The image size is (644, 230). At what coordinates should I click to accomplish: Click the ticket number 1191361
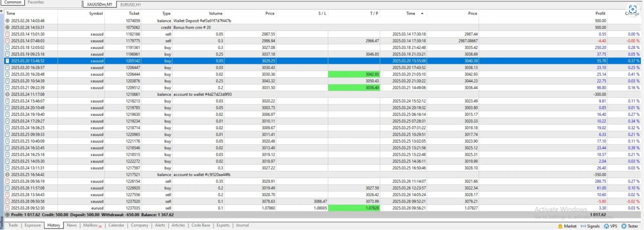point(133,47)
